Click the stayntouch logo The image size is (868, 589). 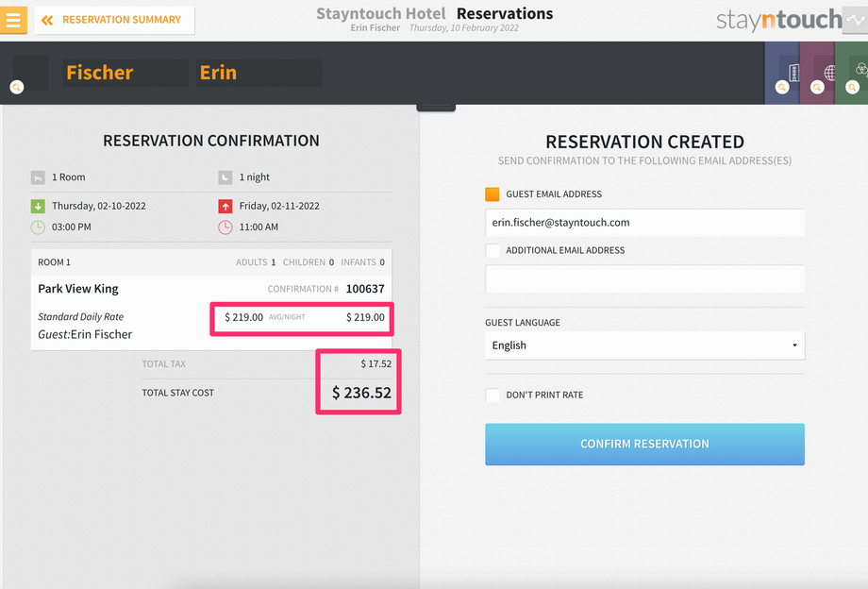(x=779, y=20)
